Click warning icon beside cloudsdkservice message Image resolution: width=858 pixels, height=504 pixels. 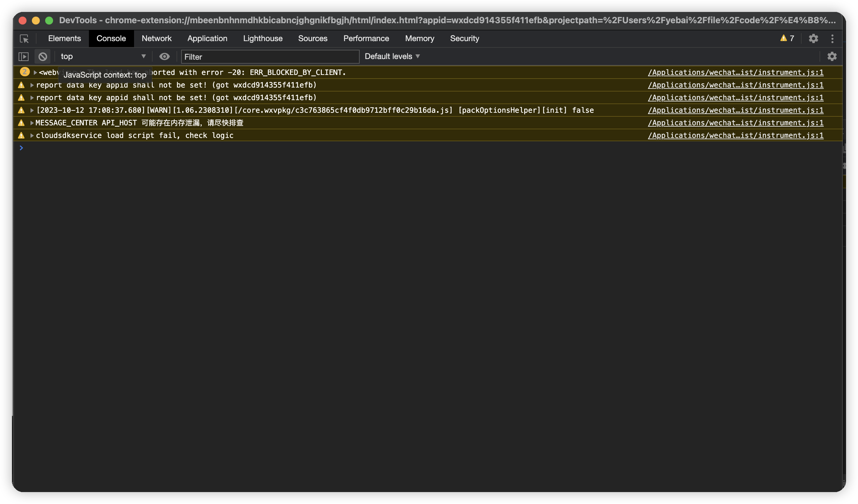[22, 135]
